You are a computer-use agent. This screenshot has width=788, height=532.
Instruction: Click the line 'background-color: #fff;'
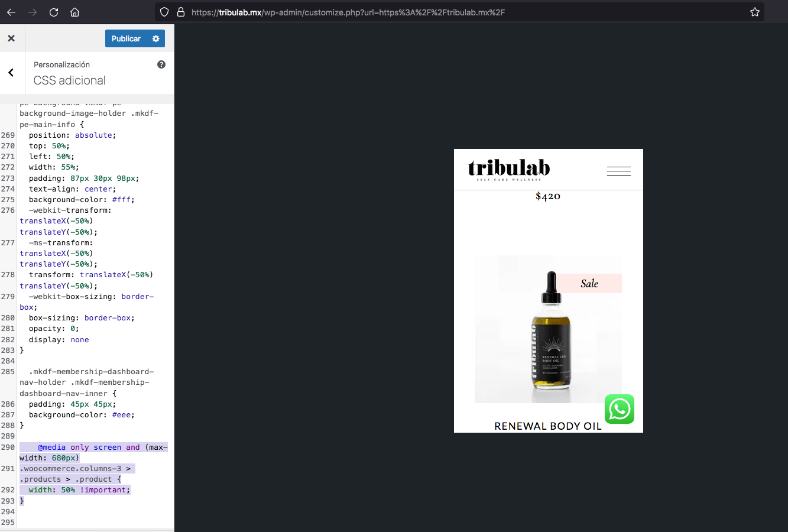[x=82, y=200]
